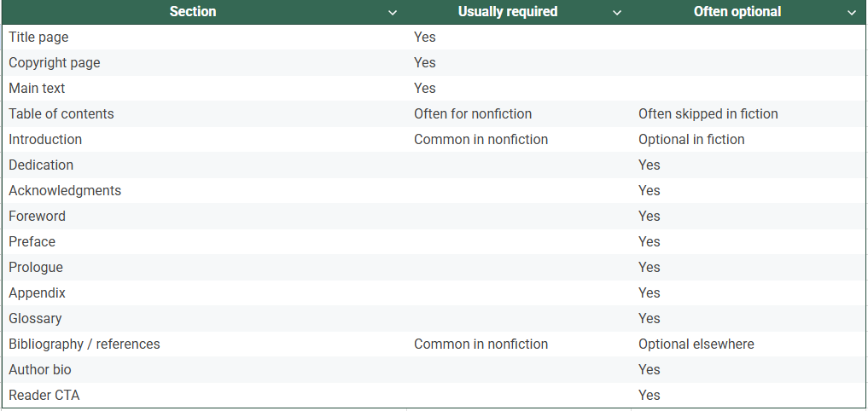Image resolution: width=868 pixels, height=411 pixels.
Task: Click the Main text cell
Action: click(x=37, y=89)
